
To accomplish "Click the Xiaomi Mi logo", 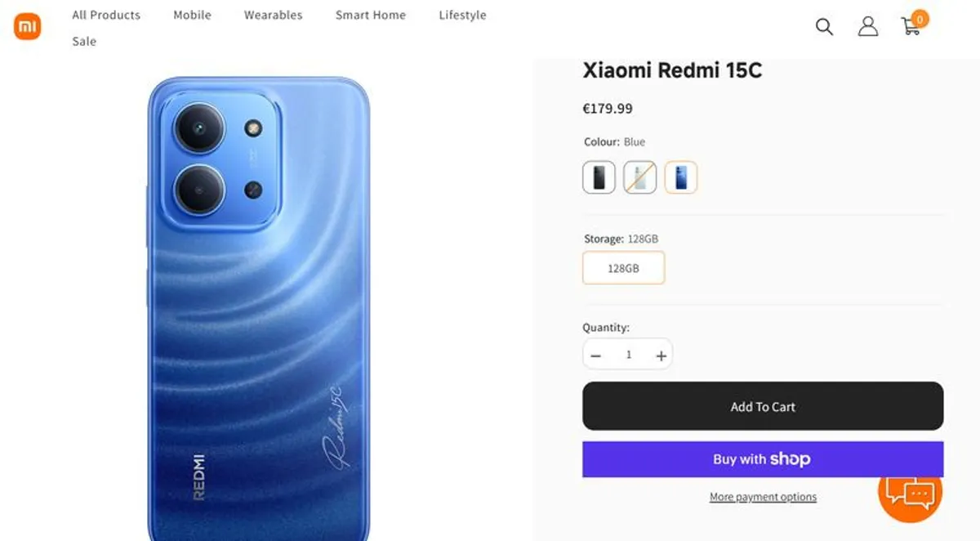I will tap(27, 27).
